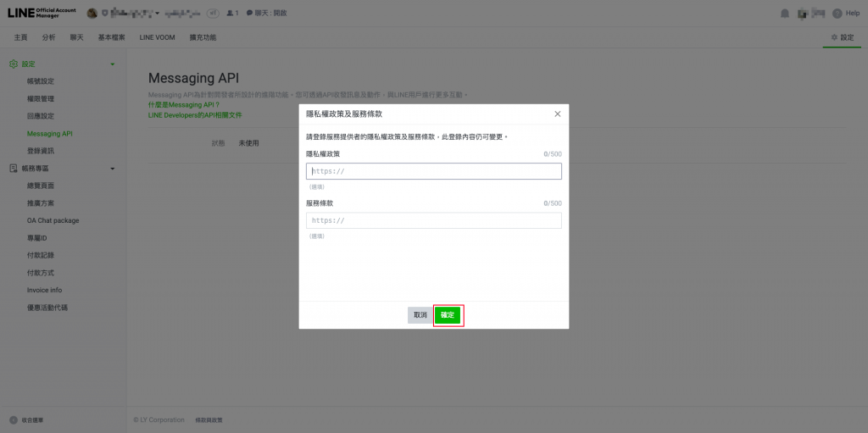Click the friends count person icon

click(x=230, y=13)
